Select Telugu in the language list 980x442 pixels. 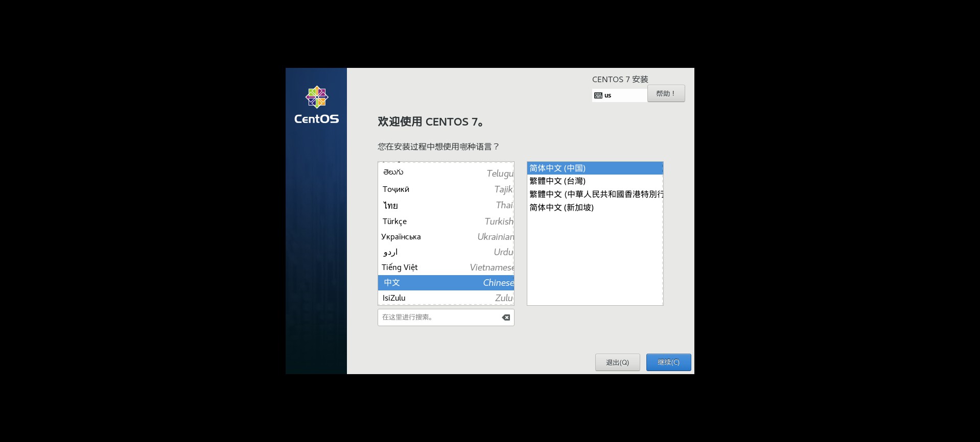coord(446,173)
